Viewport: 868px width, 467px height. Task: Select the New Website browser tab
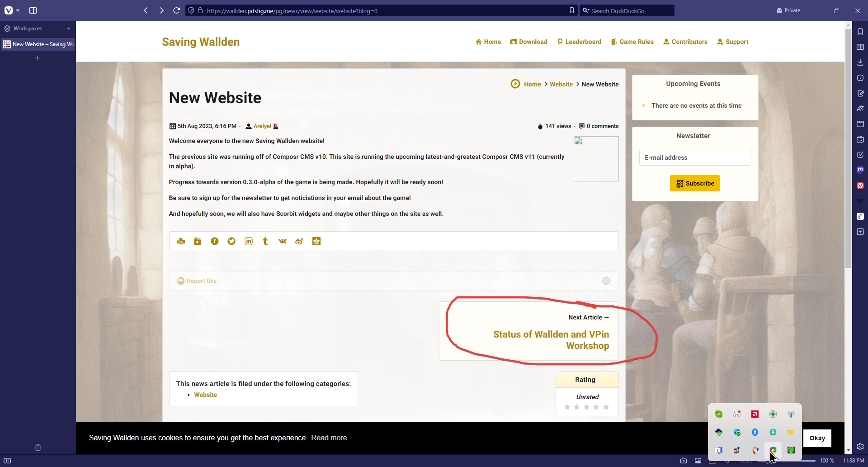click(38, 44)
